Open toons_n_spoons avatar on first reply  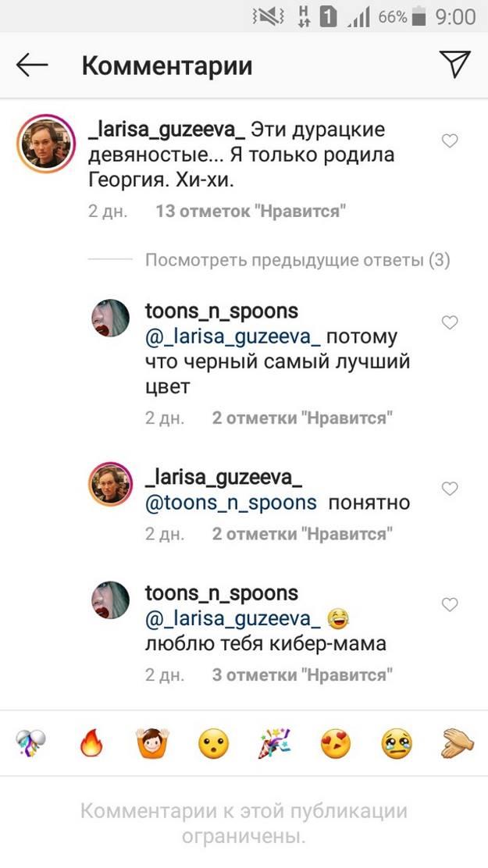(x=111, y=318)
